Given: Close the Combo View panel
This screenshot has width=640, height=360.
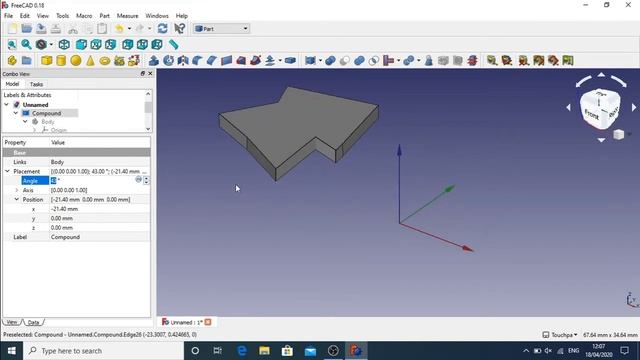Looking at the screenshot, I should pyautogui.click(x=150, y=73).
